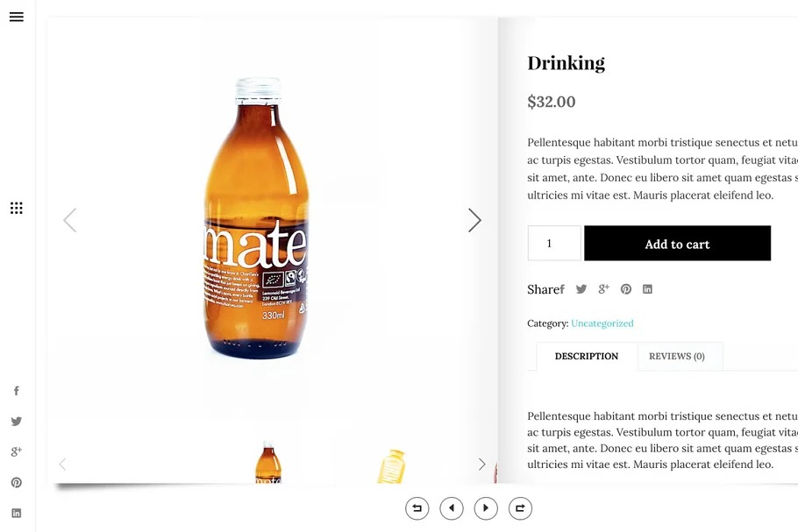Open the hamburger menu in the sidebar
Screen dimensions: 798x532
pyautogui.click(x=16, y=17)
